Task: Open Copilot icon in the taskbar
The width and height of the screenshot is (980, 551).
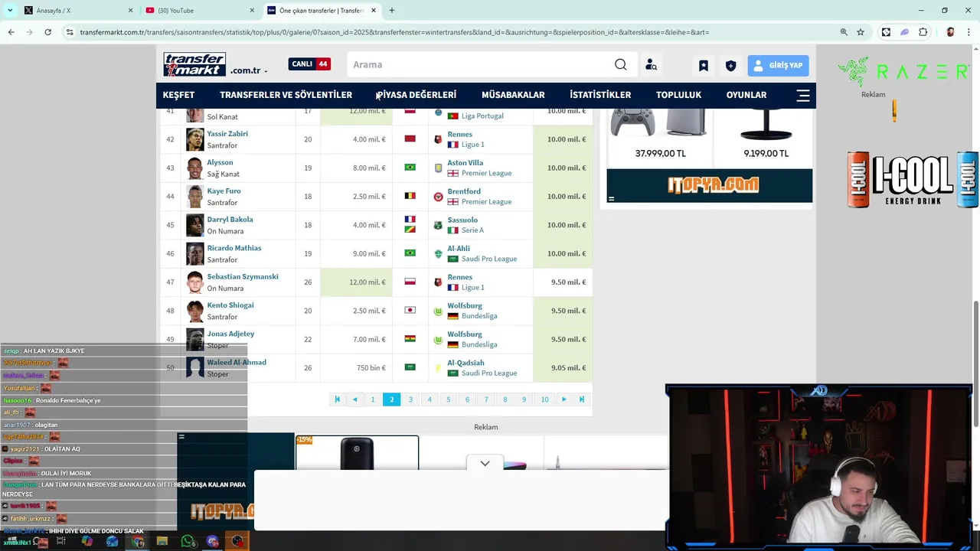Action: pyautogui.click(x=87, y=541)
